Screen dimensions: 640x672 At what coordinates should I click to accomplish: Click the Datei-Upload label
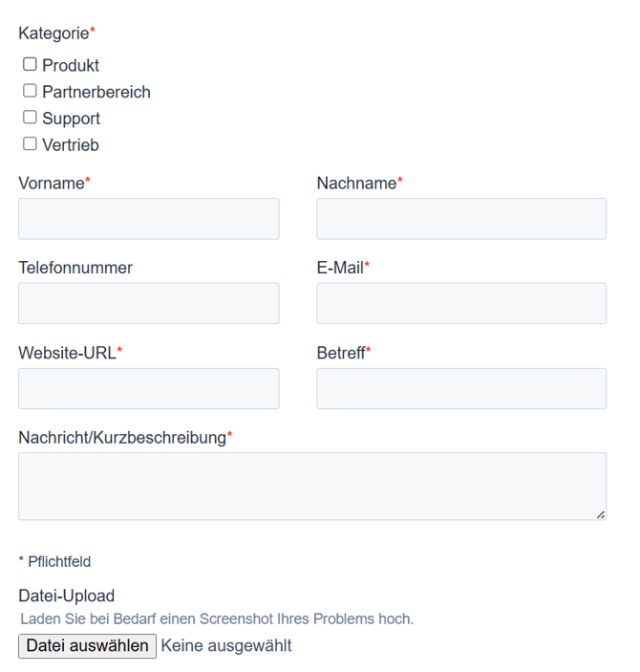click(67, 596)
